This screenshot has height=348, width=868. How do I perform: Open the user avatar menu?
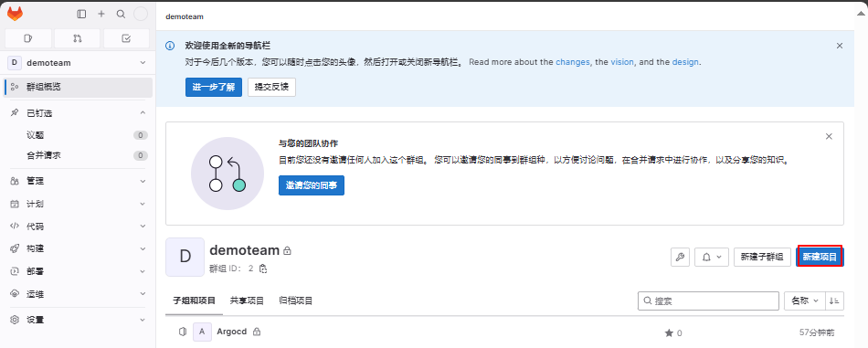click(141, 15)
